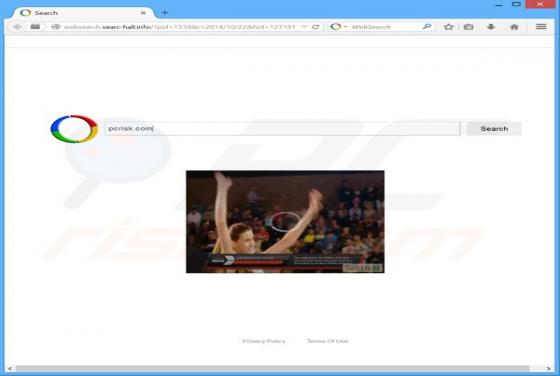The width and height of the screenshot is (560, 376).
Task: Click the bookmarks icon beside the Back button
Action: pos(35,26)
